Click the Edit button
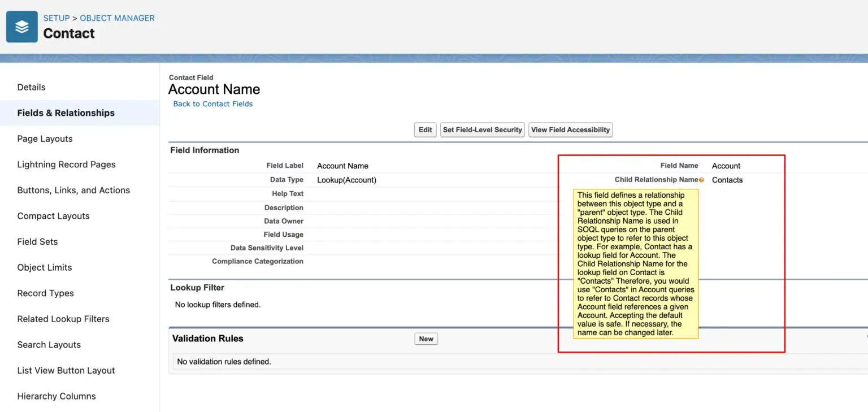 426,130
